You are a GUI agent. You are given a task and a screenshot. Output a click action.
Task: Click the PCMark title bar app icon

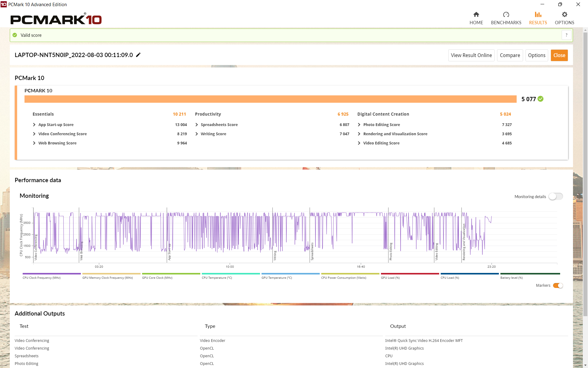pyautogui.click(x=4, y=4)
